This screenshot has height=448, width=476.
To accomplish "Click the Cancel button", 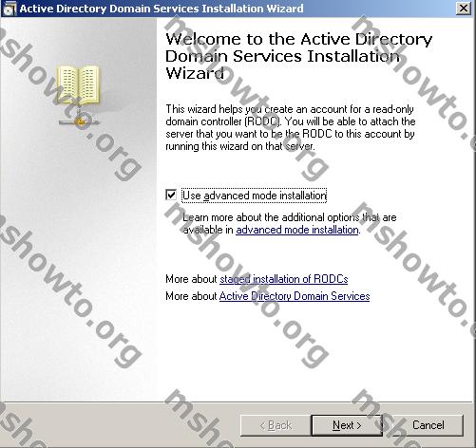I will pyautogui.click(x=428, y=425).
